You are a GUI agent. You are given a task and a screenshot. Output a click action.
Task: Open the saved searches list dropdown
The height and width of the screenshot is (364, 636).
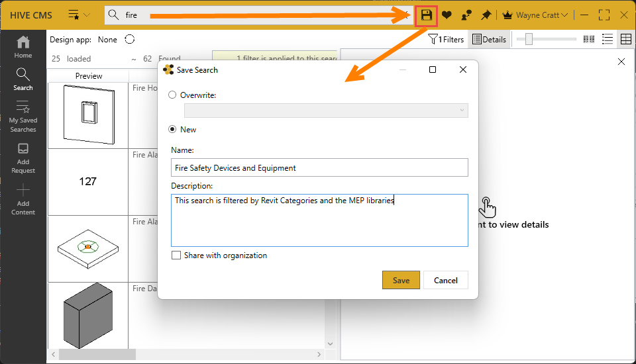[79, 15]
